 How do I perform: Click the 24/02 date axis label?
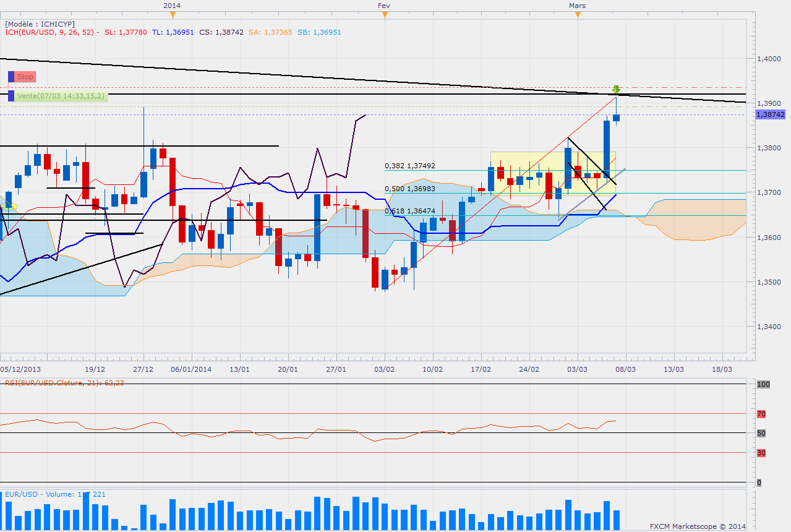[529, 369]
